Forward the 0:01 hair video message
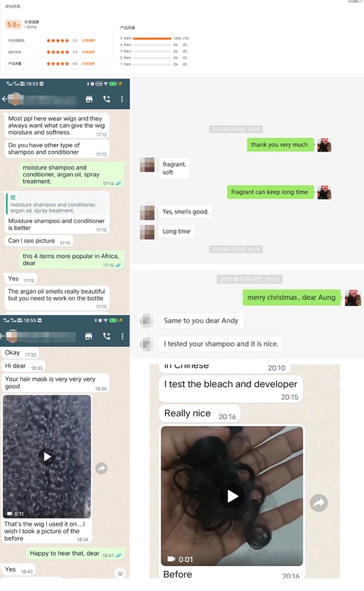Image resolution: width=364 pixels, height=591 pixels. (x=319, y=503)
